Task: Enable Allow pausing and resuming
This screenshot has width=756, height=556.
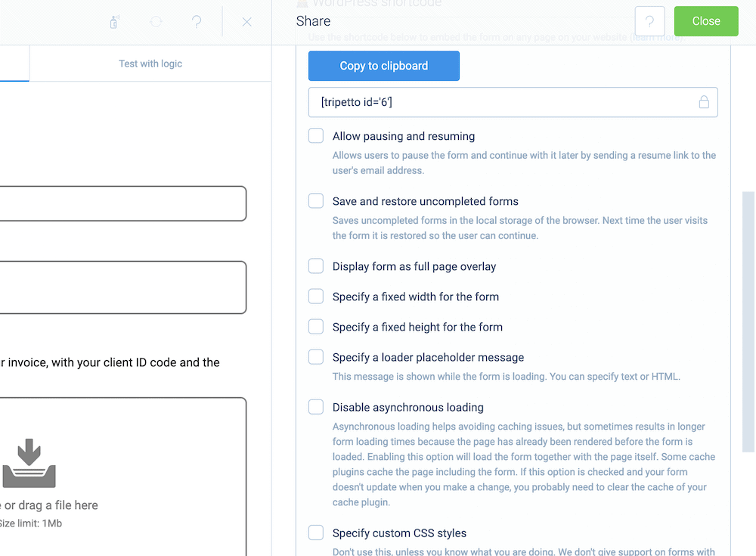Action: point(316,135)
